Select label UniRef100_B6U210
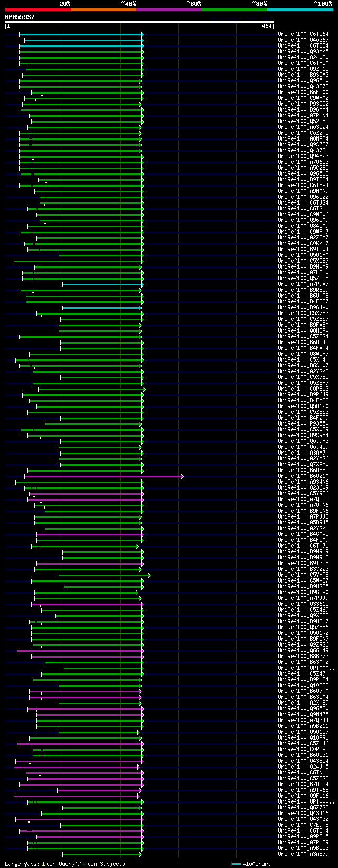Image resolution: width=338 pixels, height=868 pixels. click(303, 476)
